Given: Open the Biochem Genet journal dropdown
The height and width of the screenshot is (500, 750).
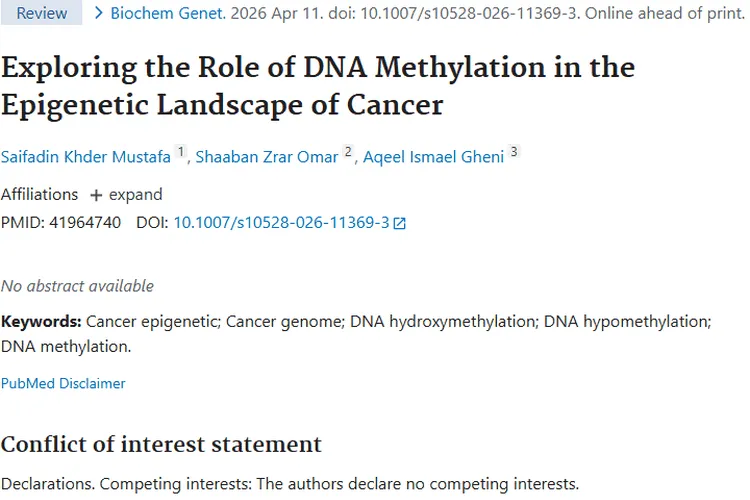Looking at the screenshot, I should [154, 13].
